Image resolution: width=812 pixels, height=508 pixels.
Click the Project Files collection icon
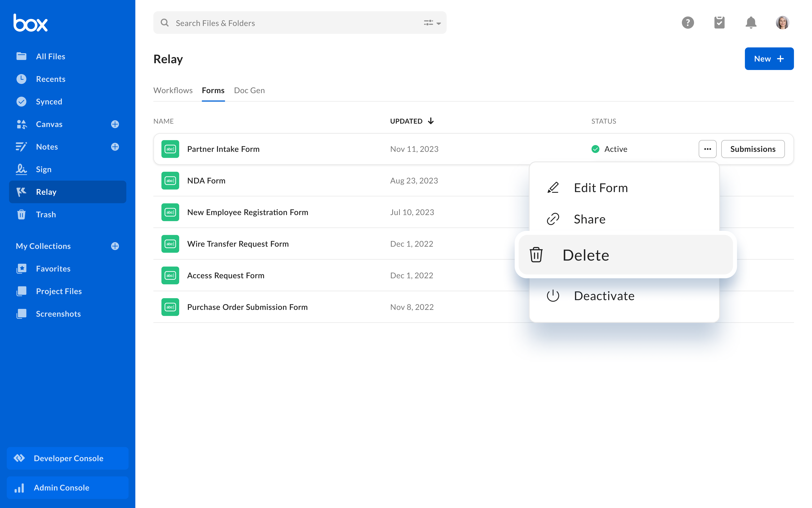tap(21, 291)
